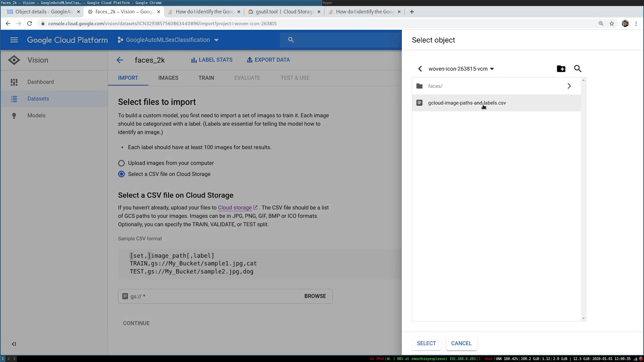Click the project hexagon icon
644x362 pixels.
120,40
